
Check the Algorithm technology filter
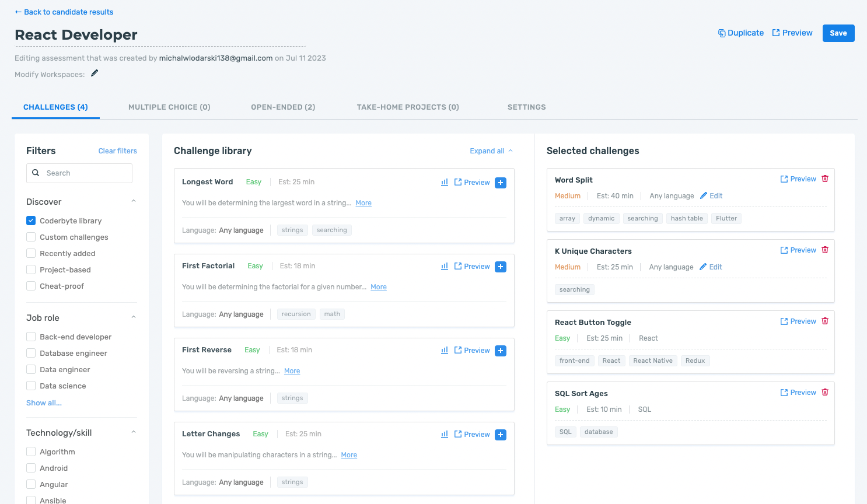[31, 452]
